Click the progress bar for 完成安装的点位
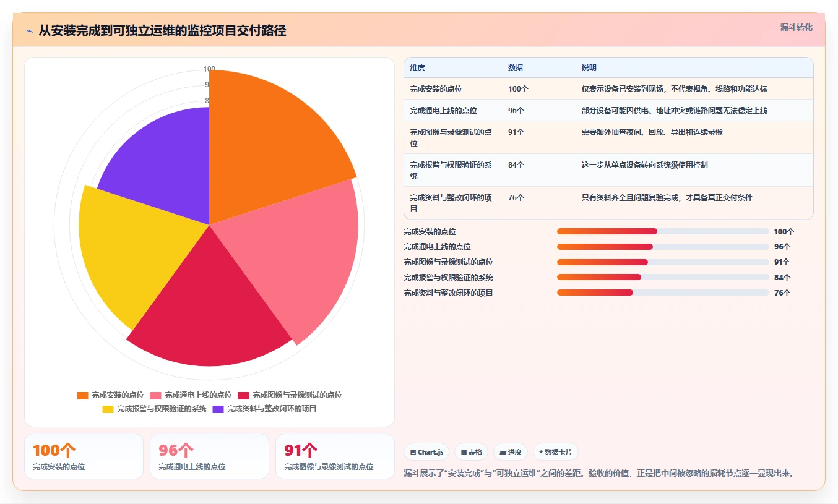 click(x=663, y=231)
